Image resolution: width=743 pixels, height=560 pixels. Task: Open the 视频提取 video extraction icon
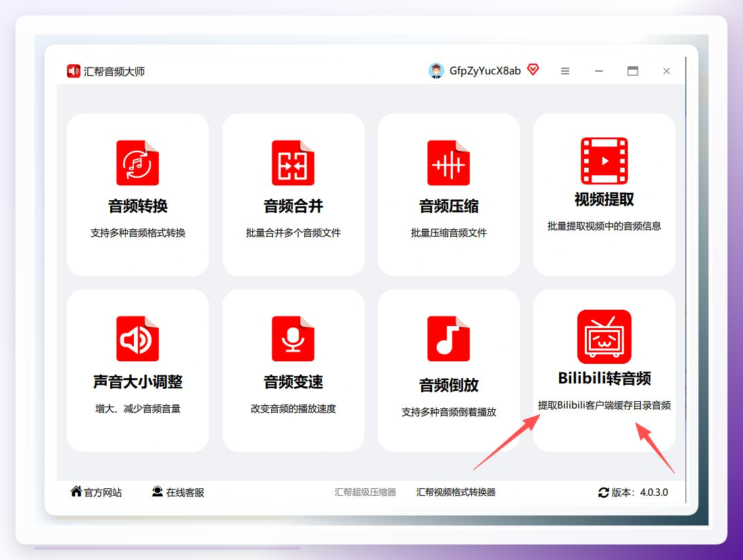604,161
